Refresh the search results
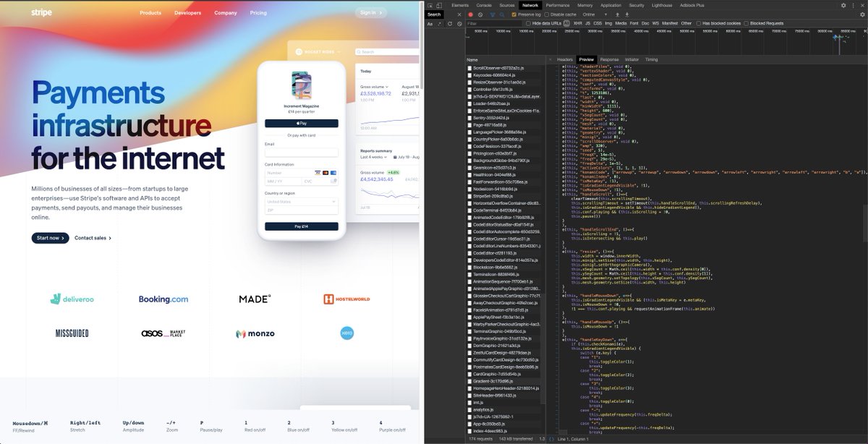868x444 pixels. (x=449, y=23)
